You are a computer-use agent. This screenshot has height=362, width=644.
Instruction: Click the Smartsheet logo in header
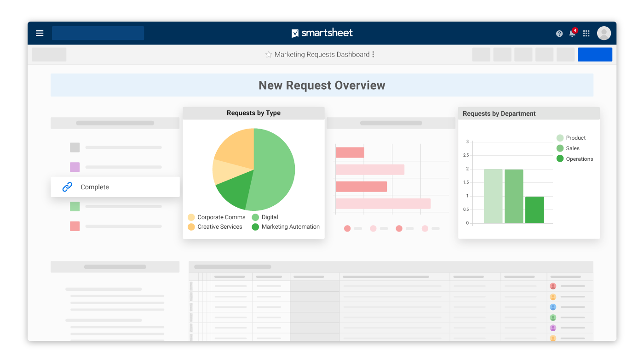(x=322, y=33)
